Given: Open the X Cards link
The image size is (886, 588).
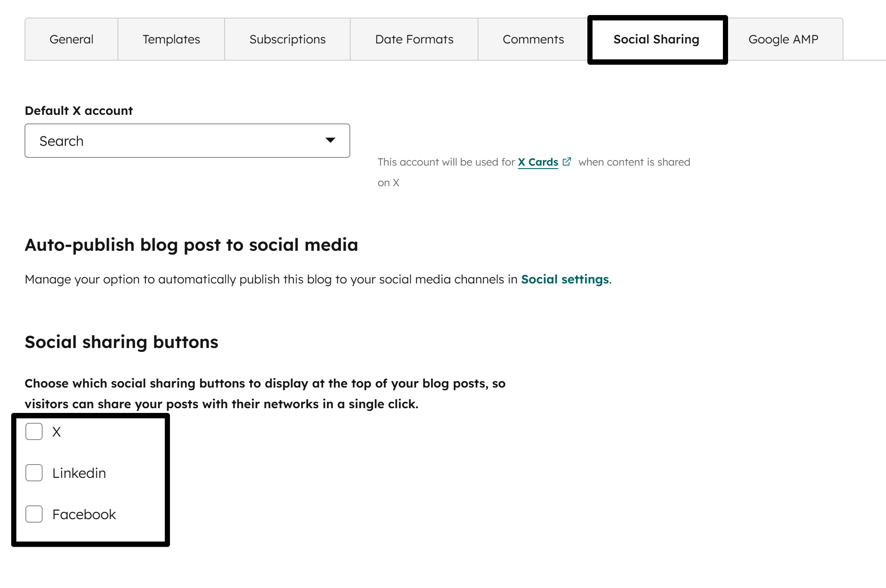Looking at the screenshot, I should (x=539, y=162).
